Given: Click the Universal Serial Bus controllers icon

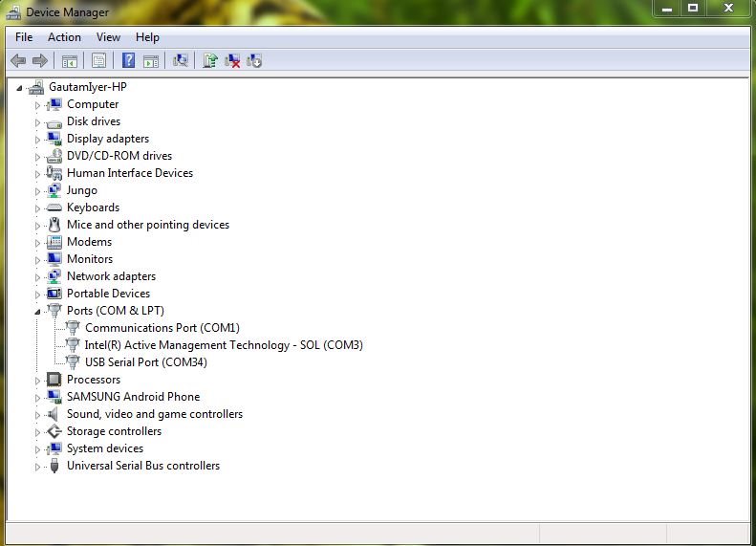Looking at the screenshot, I should tap(54, 466).
